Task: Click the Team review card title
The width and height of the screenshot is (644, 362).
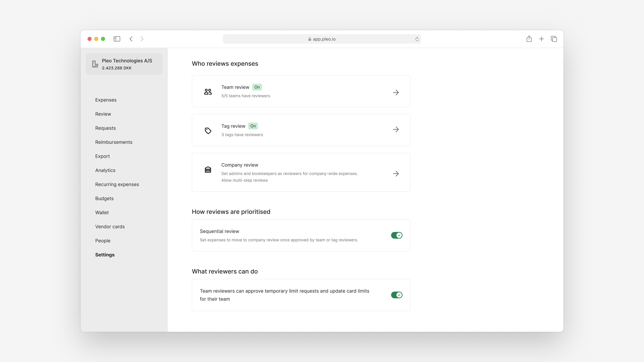Action: (235, 87)
